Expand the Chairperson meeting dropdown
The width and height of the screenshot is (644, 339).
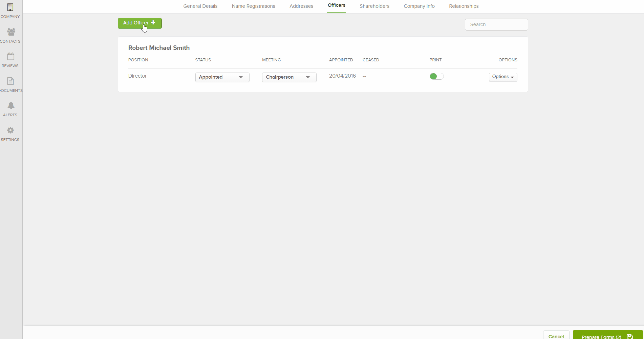(289, 77)
